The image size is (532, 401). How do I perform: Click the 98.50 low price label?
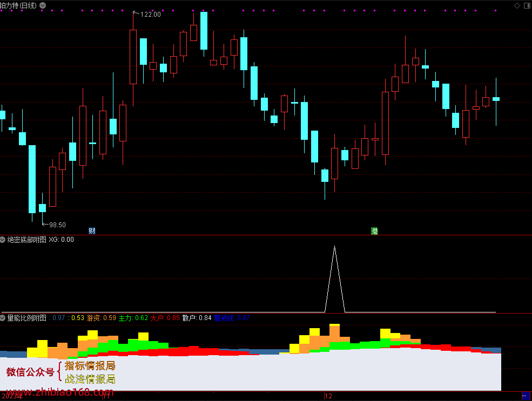57,225
